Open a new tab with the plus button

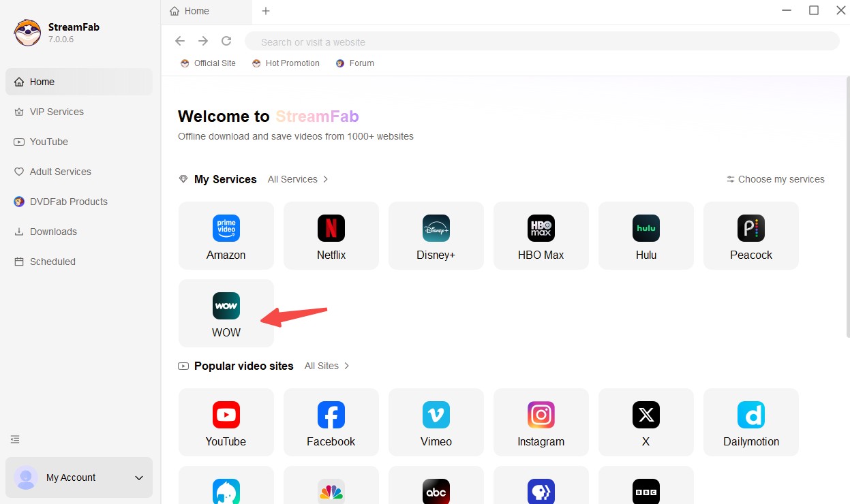coord(266,11)
